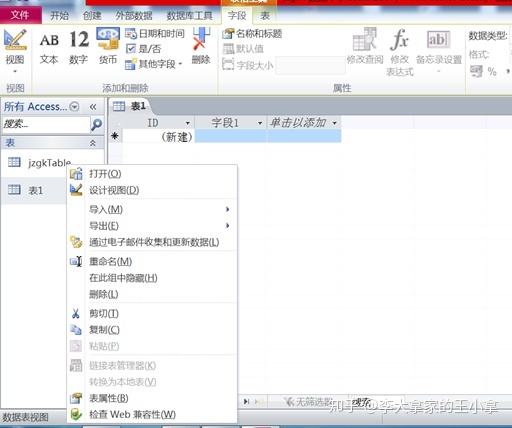Click the 字段1 column header
The width and height of the screenshot is (512, 428).
225,123
